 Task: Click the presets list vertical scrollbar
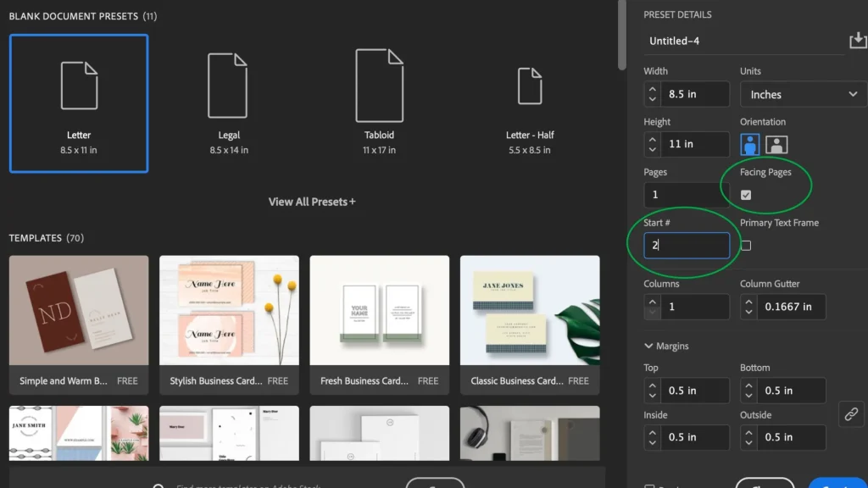(x=621, y=35)
